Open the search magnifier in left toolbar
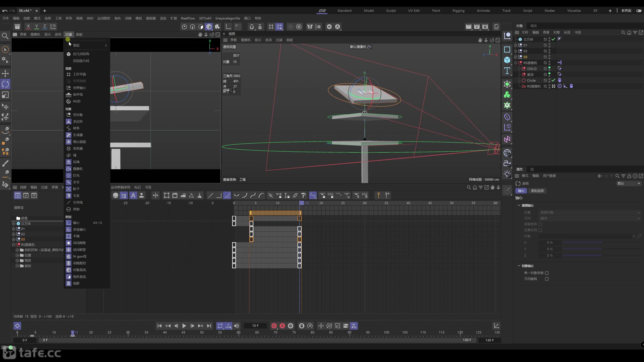The height and width of the screenshot is (362, 644). [x=5, y=36]
